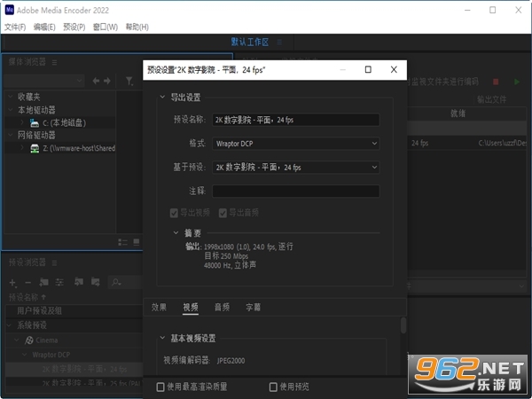Click the green start queue button

coord(517,82)
